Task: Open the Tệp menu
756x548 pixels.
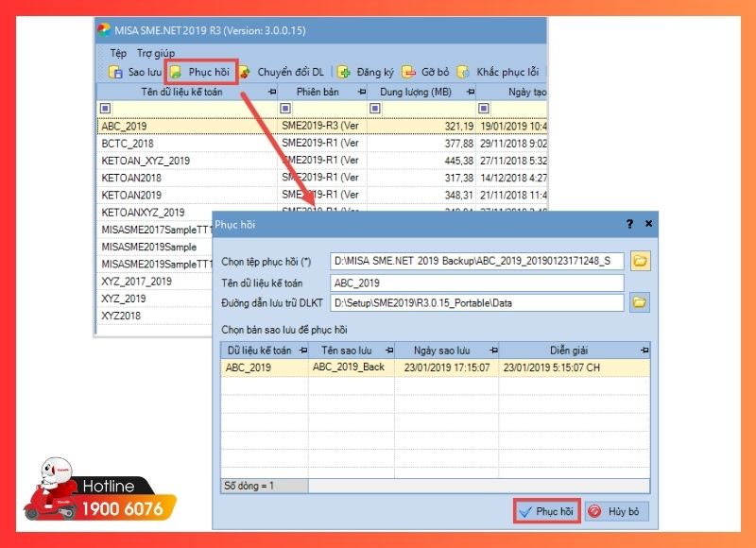Action: (118, 53)
